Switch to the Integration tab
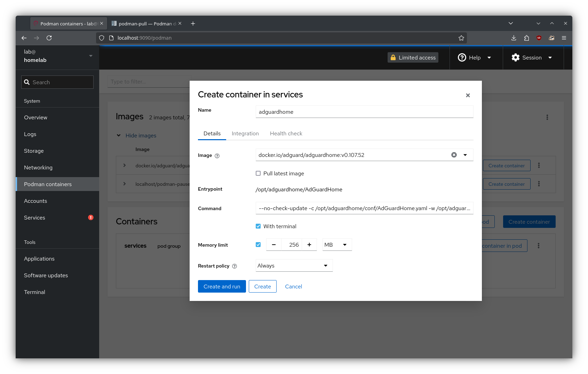The width and height of the screenshot is (588, 374). click(x=245, y=134)
